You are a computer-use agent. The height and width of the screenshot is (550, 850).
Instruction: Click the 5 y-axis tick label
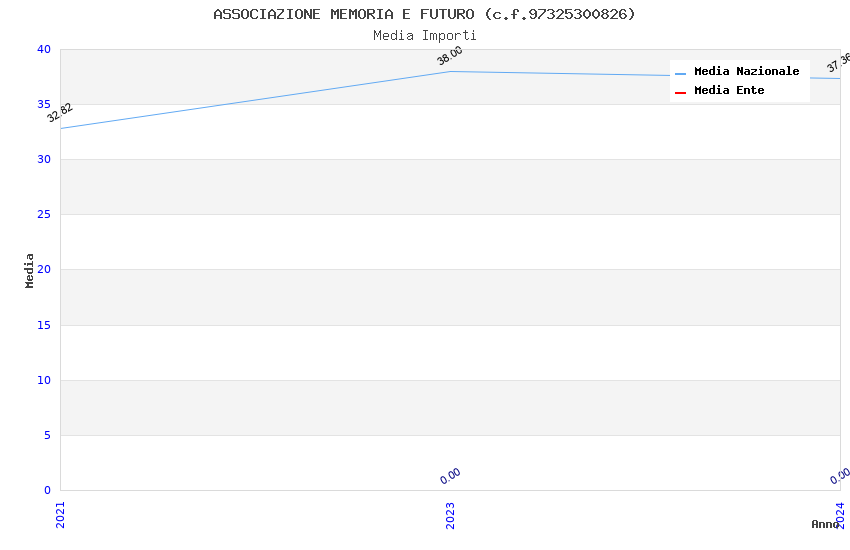point(46,435)
